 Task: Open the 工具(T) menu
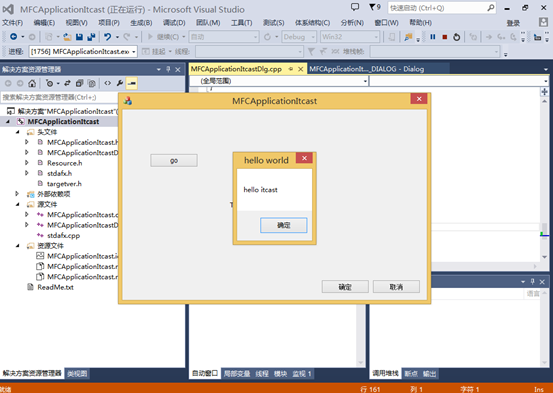click(242, 23)
